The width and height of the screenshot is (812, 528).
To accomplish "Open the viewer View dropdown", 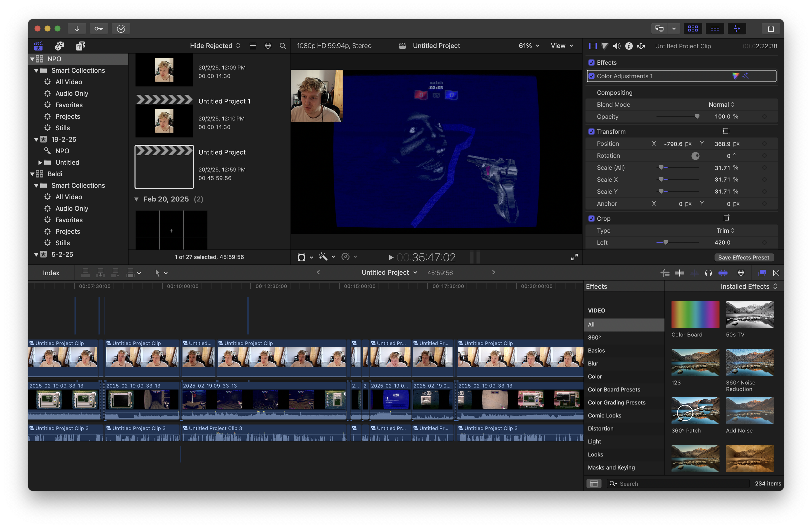I will coord(561,46).
